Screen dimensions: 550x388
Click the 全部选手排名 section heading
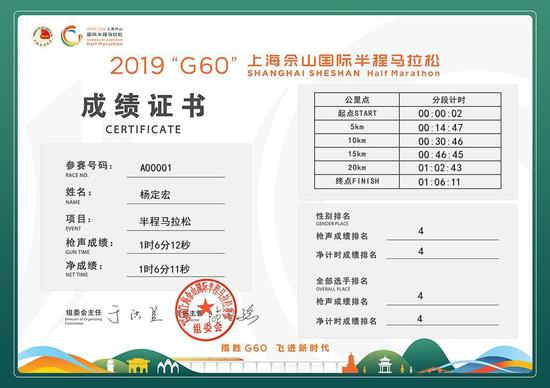pyautogui.click(x=342, y=281)
